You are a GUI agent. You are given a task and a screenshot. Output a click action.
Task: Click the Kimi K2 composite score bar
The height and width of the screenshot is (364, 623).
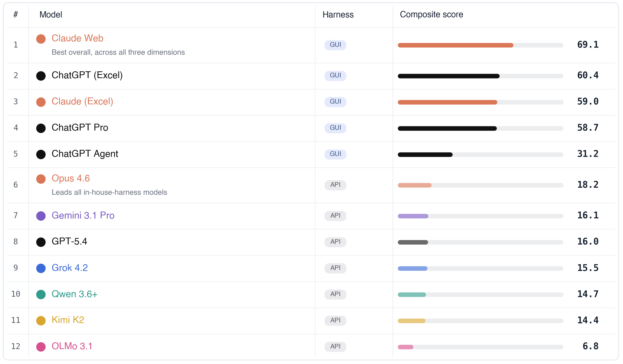[480, 321]
